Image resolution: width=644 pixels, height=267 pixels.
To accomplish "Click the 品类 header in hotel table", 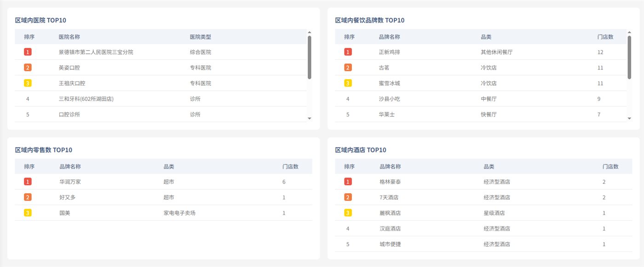I will 489,167.
